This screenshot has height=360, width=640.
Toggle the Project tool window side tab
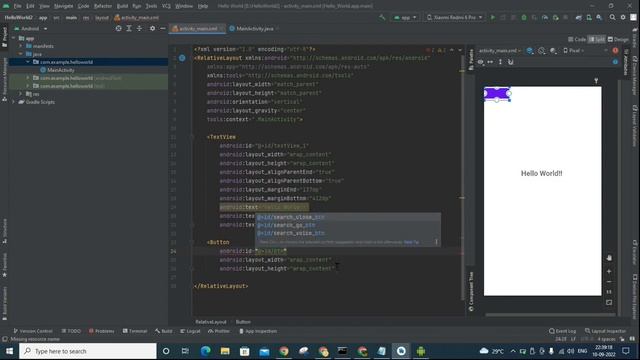click(x=4, y=37)
